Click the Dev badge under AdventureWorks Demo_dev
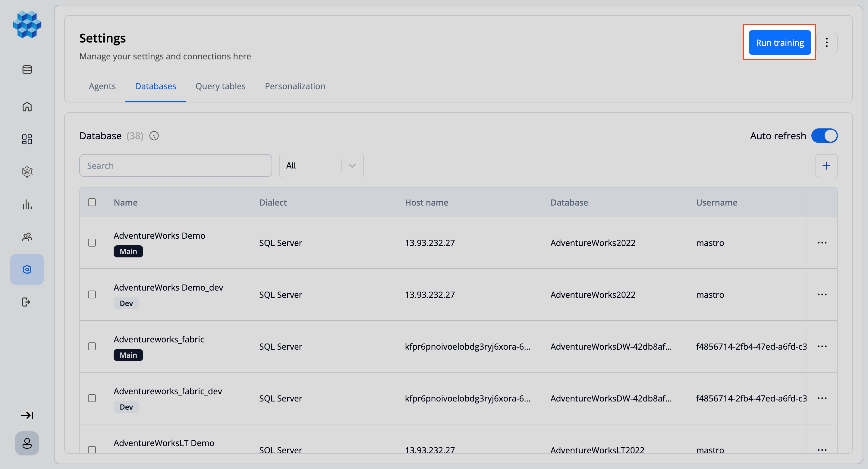The height and width of the screenshot is (469, 868). pyautogui.click(x=126, y=304)
